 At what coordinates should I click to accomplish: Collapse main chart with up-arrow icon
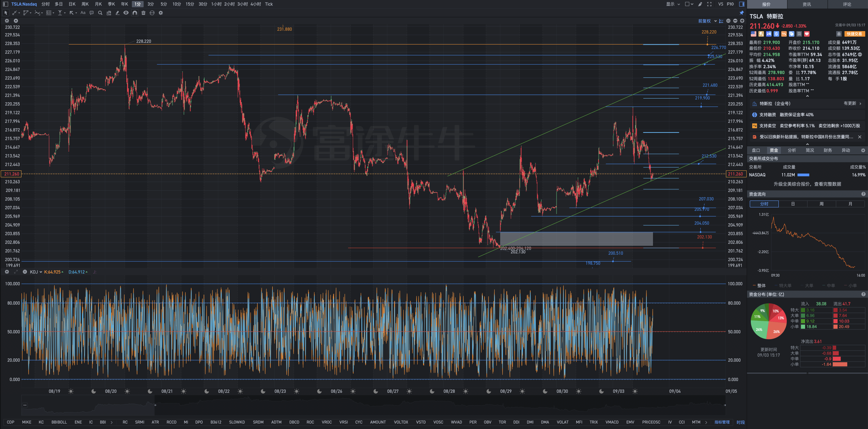tap(16, 21)
